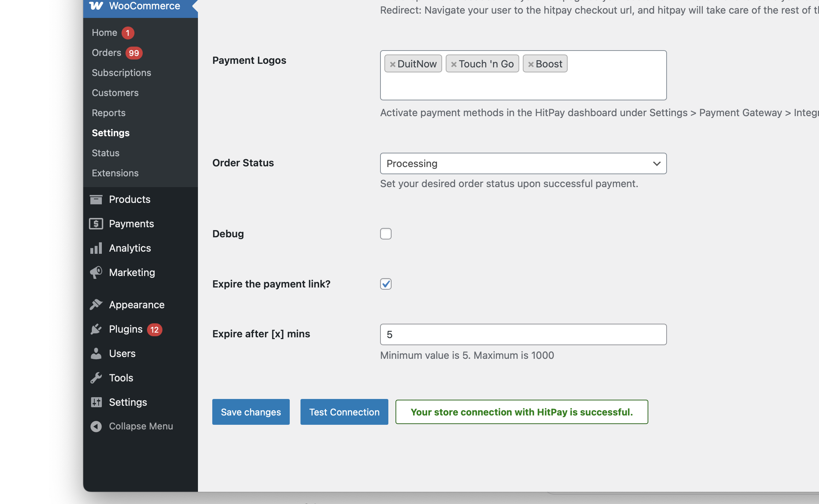Screen dimensions: 819x504
Task: Go to Orders submenu item
Action: (106, 53)
